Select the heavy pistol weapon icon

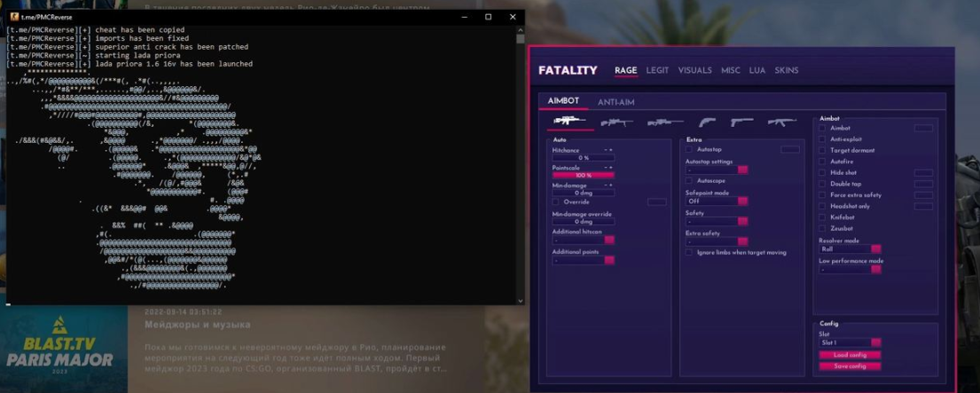(x=707, y=122)
